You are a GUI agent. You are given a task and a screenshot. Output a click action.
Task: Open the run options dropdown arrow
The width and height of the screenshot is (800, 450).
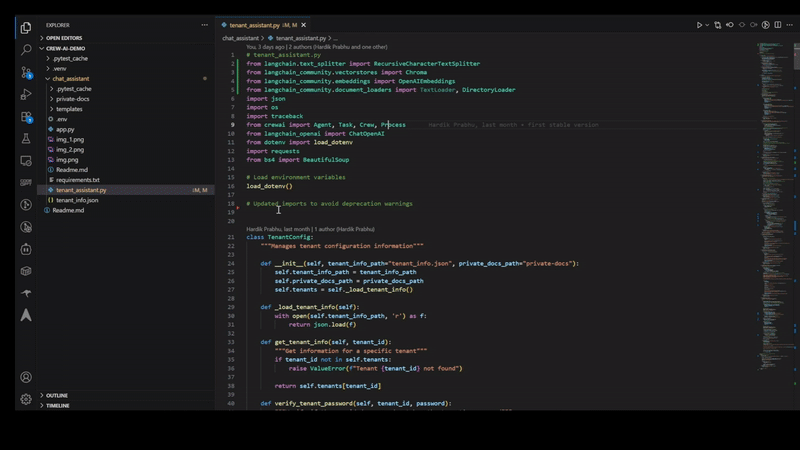[707, 25]
